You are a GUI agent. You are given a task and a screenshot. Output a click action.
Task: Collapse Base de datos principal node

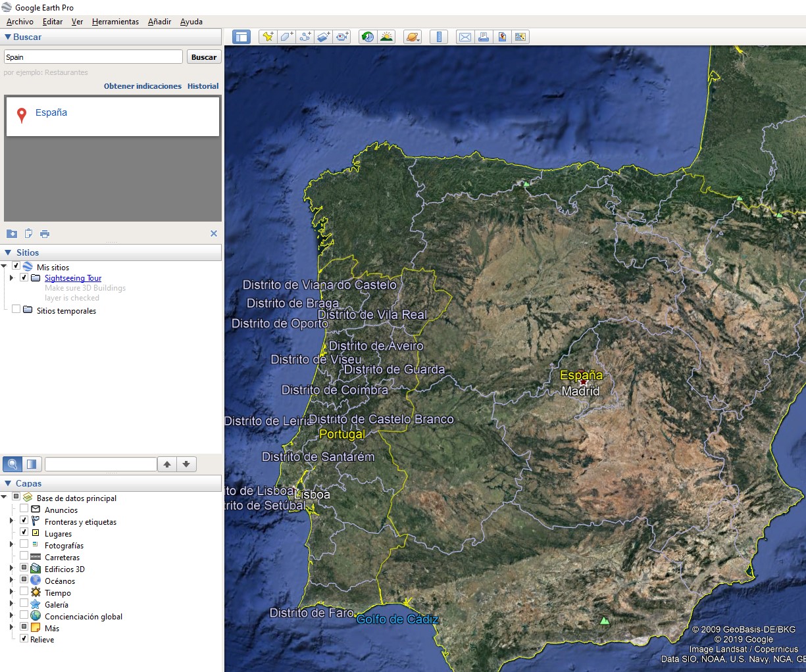tap(4, 498)
